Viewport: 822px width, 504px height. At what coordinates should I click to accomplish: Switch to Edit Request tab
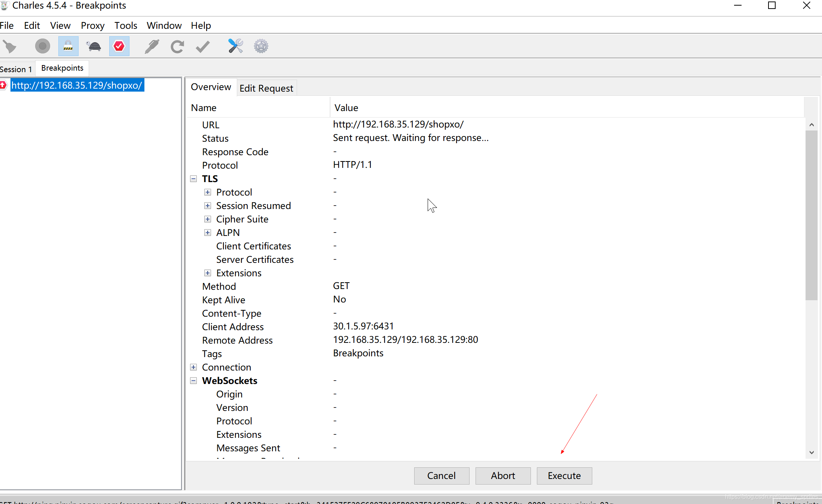click(x=266, y=88)
